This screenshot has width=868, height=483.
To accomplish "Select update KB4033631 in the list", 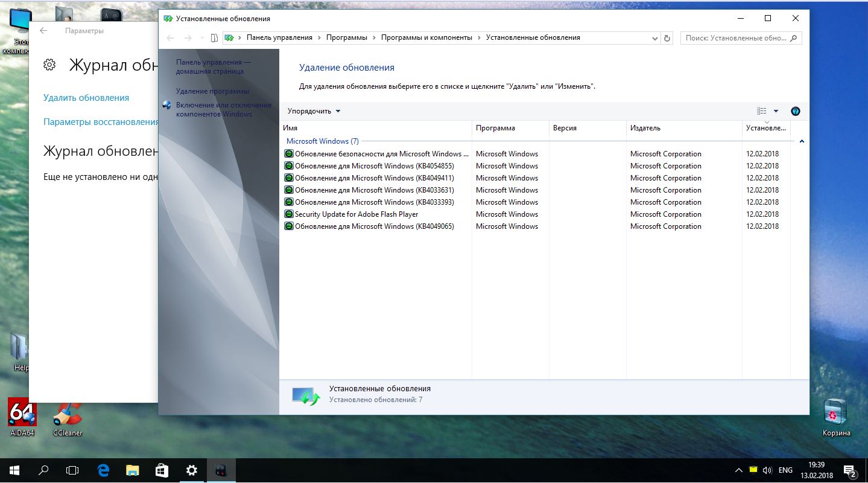I will click(x=536, y=190).
